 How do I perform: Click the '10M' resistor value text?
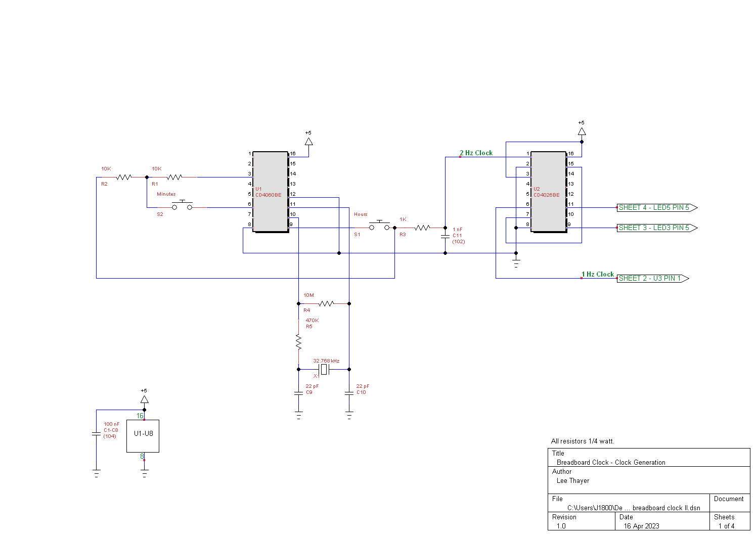pos(308,295)
